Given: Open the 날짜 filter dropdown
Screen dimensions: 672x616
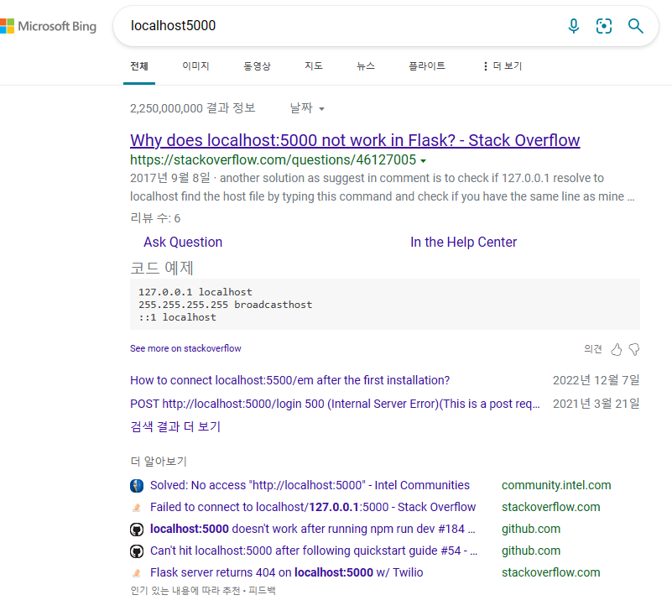Looking at the screenshot, I should pos(307,108).
